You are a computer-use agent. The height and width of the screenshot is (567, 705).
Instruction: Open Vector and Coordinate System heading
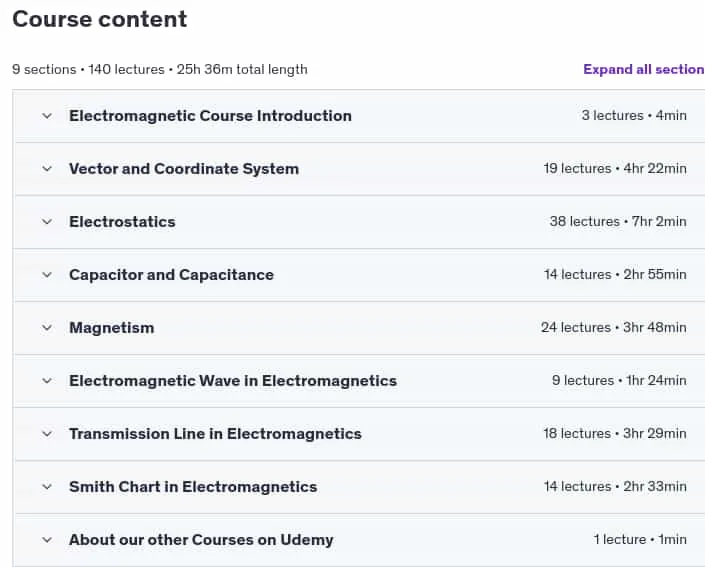tap(184, 169)
